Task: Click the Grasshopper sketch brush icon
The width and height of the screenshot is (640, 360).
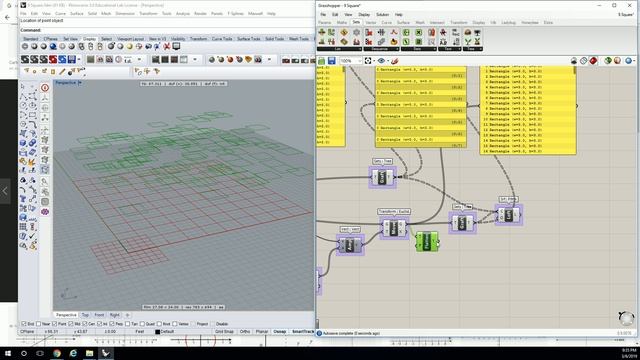Action: (394, 61)
